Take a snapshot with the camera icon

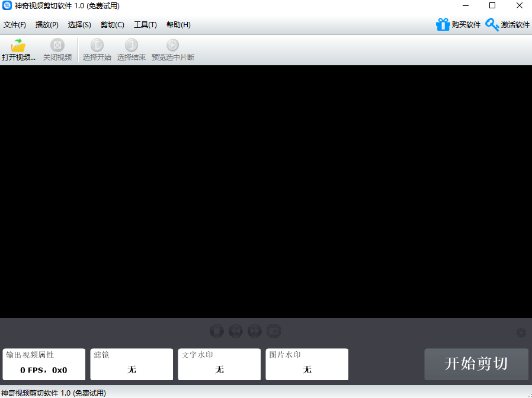274,331
